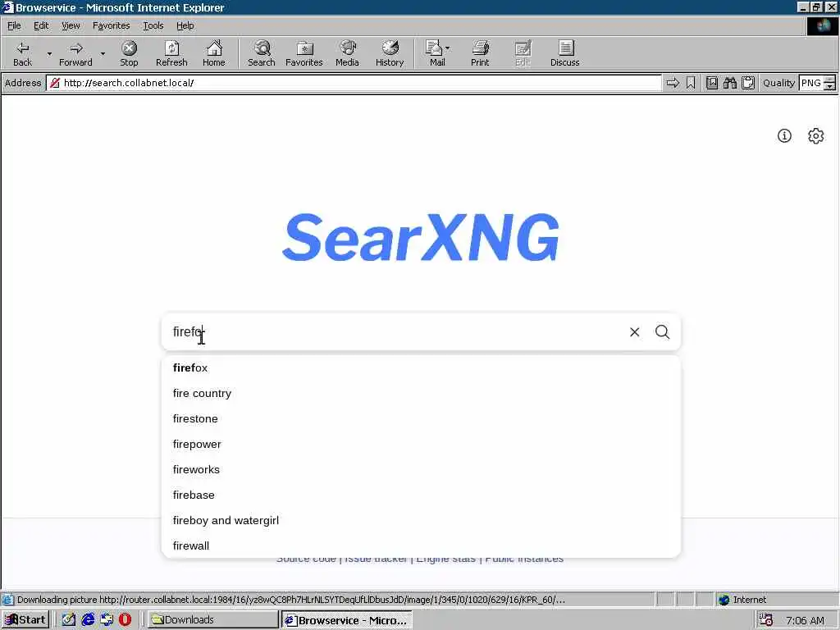Open the History pane
This screenshot has width=840, height=630.
click(390, 53)
